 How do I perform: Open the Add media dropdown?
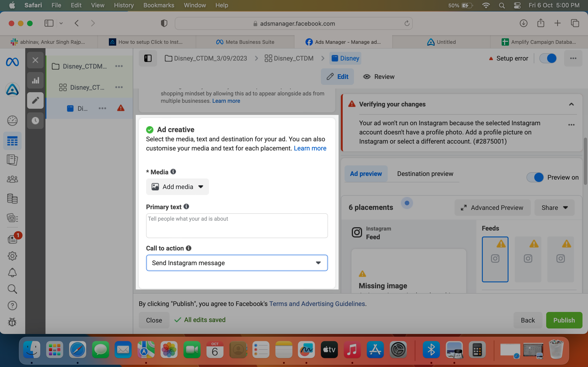[177, 187]
